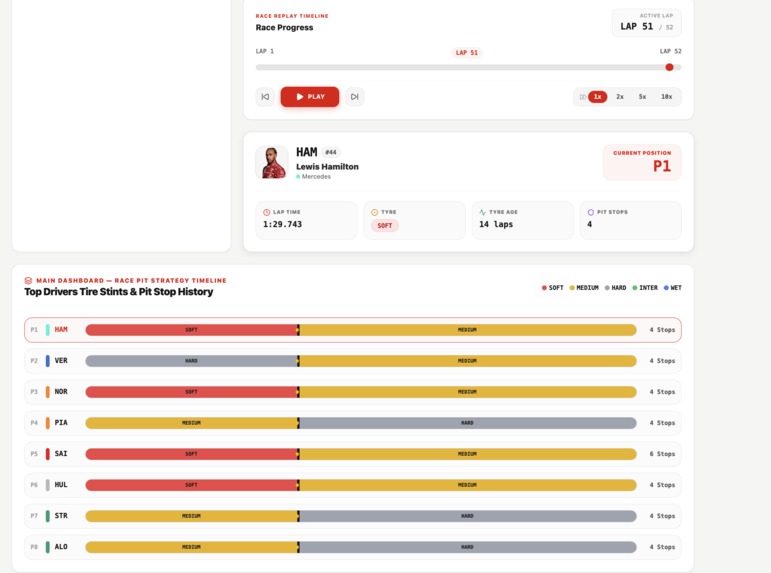The image size is (771, 573).
Task: Click the MEDIUM legend item
Action: 584,288
